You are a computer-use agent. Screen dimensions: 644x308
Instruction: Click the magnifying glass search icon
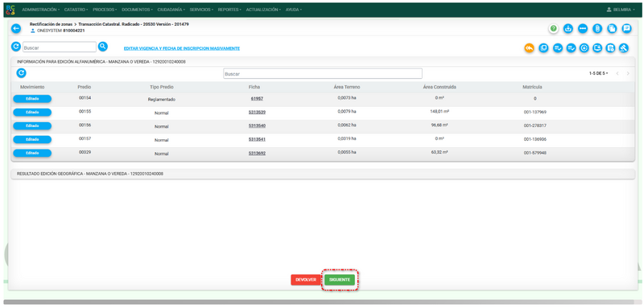[x=103, y=47]
